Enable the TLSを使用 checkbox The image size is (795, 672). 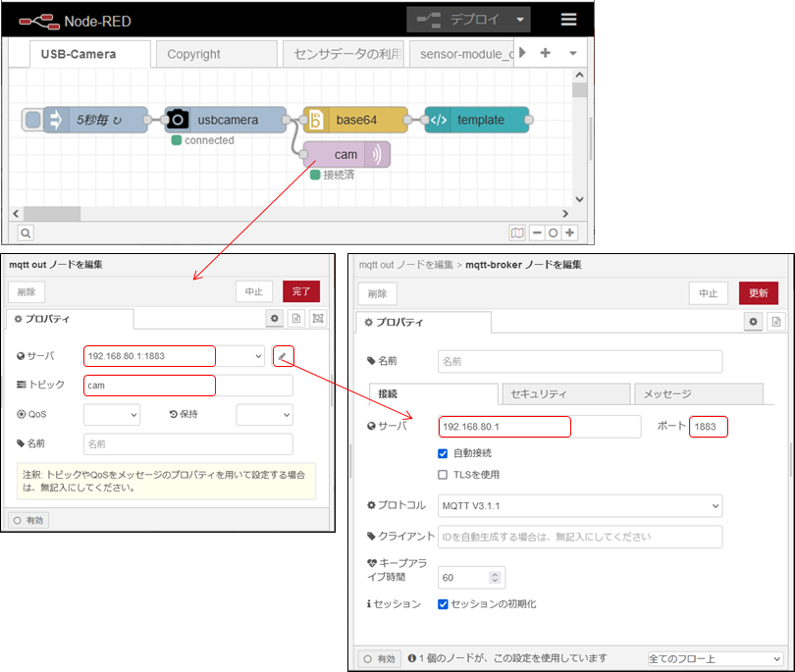click(444, 475)
